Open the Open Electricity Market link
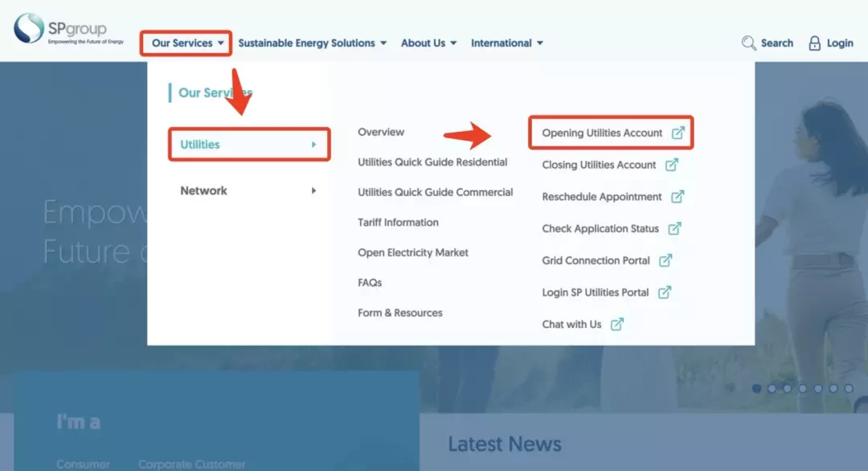 (x=413, y=252)
